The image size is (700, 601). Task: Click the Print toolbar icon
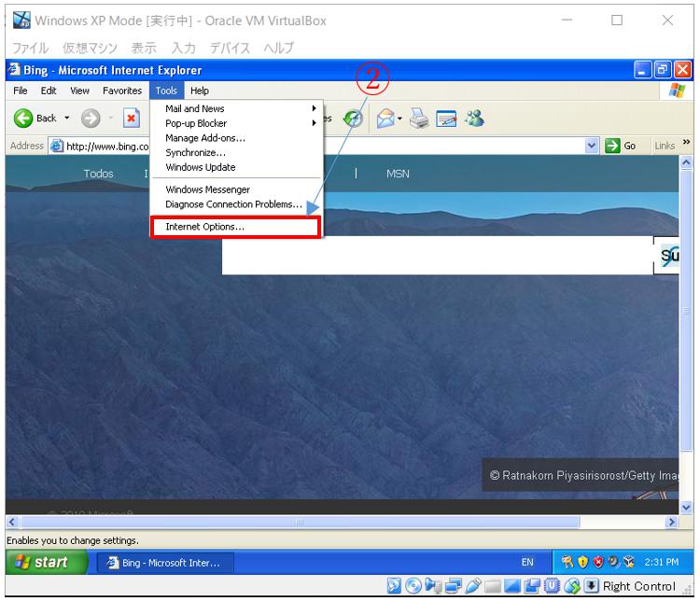pos(419,119)
